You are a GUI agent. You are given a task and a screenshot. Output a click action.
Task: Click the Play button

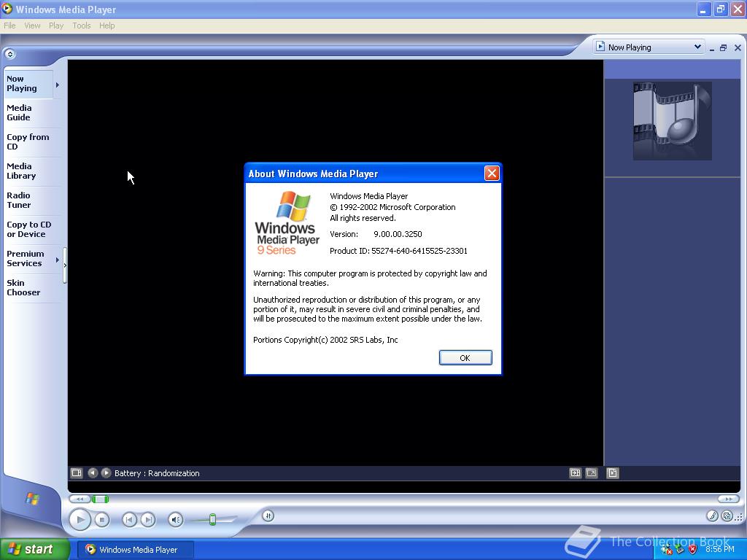click(x=80, y=519)
